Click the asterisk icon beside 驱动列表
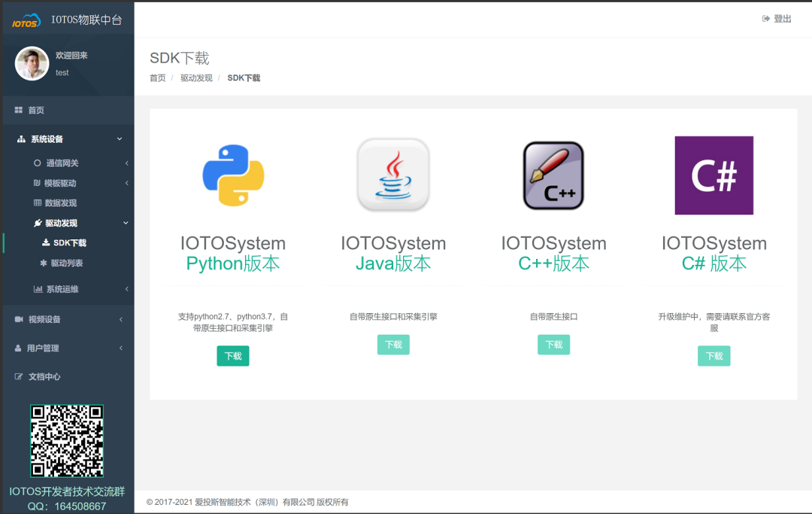 (x=44, y=263)
